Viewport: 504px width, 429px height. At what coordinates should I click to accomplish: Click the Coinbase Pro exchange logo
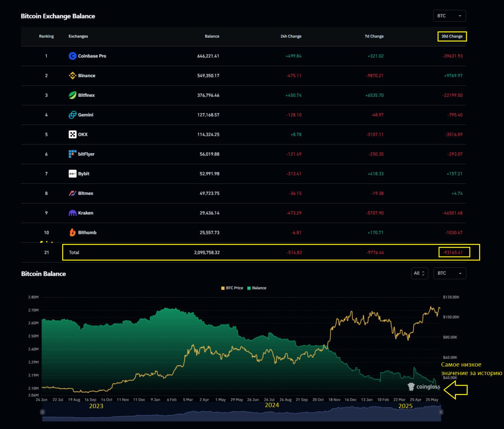72,56
